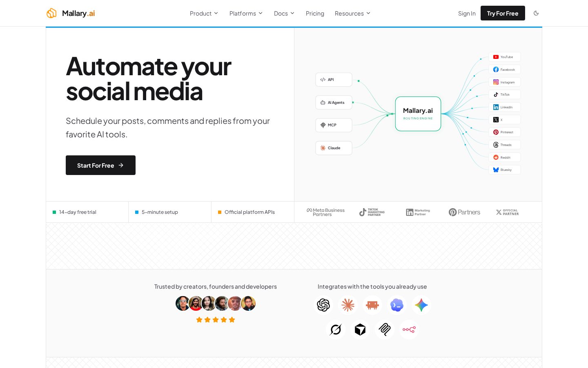Click the Sign In link
Viewport: 588px width, 368px height.
[467, 13]
